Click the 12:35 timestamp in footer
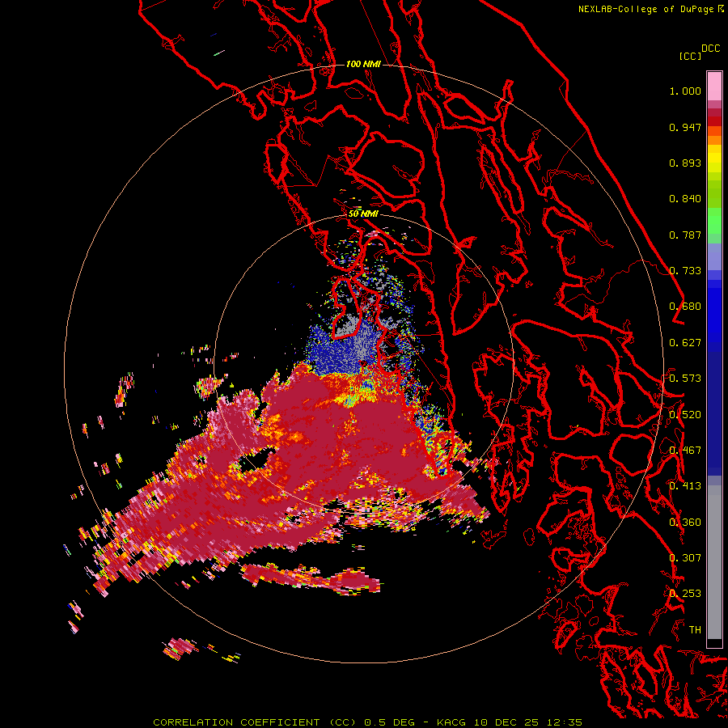728x728 pixels. (x=564, y=722)
